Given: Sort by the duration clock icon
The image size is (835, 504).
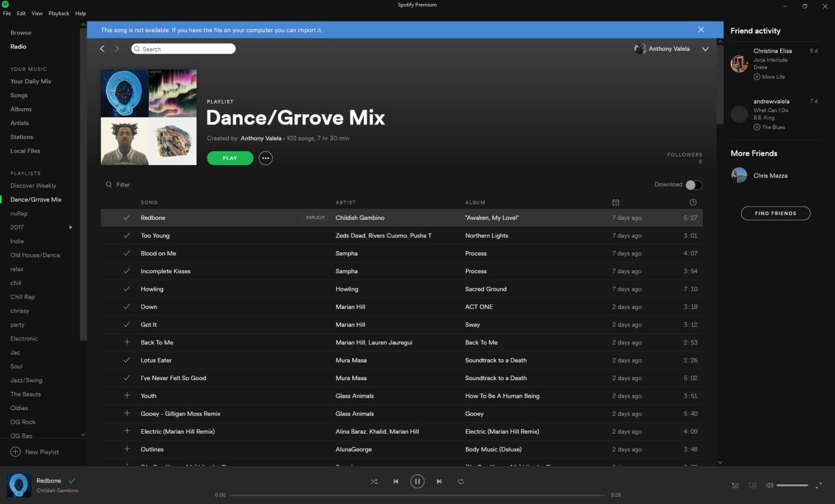Looking at the screenshot, I should [693, 203].
